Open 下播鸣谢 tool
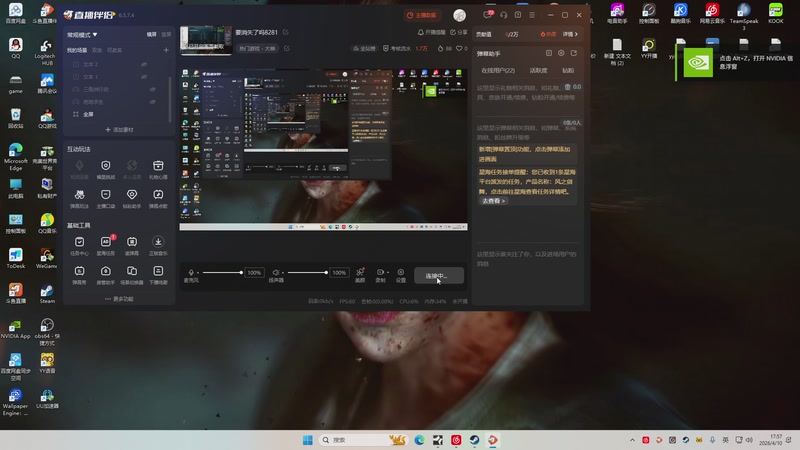The width and height of the screenshot is (800, 450). [158, 274]
